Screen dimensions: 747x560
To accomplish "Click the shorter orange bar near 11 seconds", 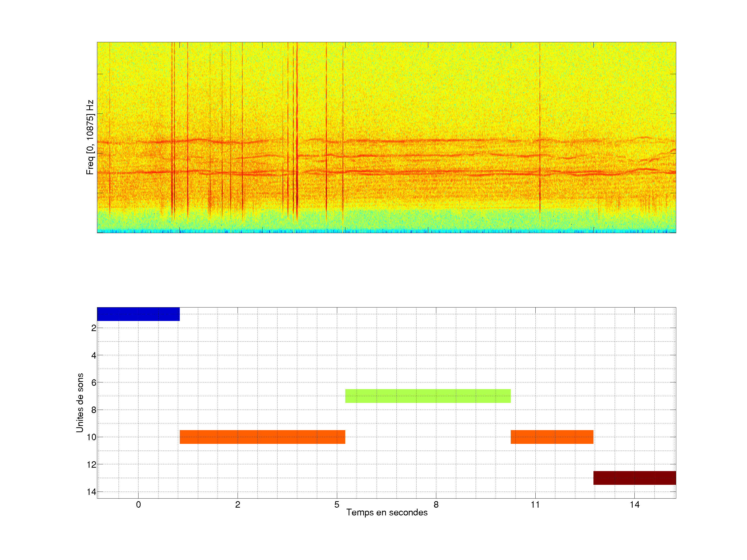I will tap(552, 437).
